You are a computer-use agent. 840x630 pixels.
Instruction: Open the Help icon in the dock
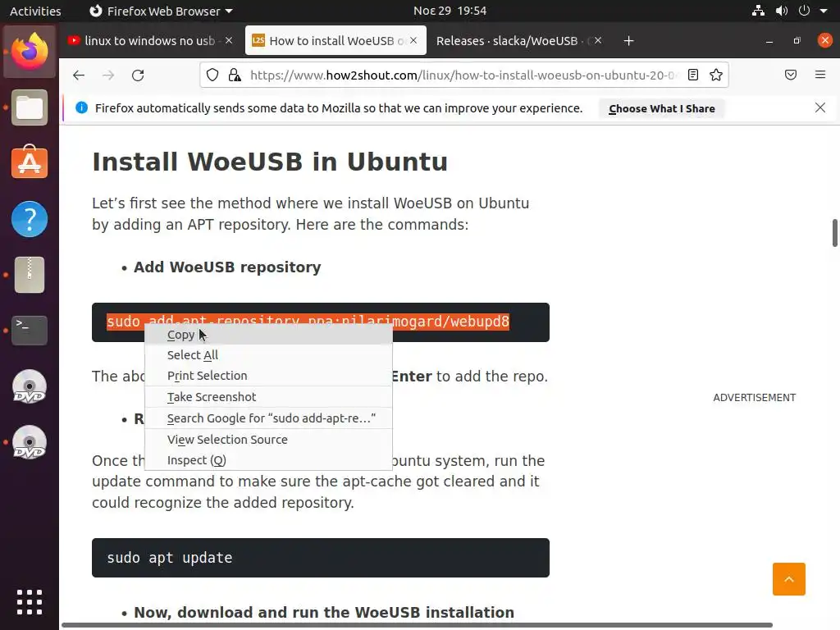click(30, 219)
